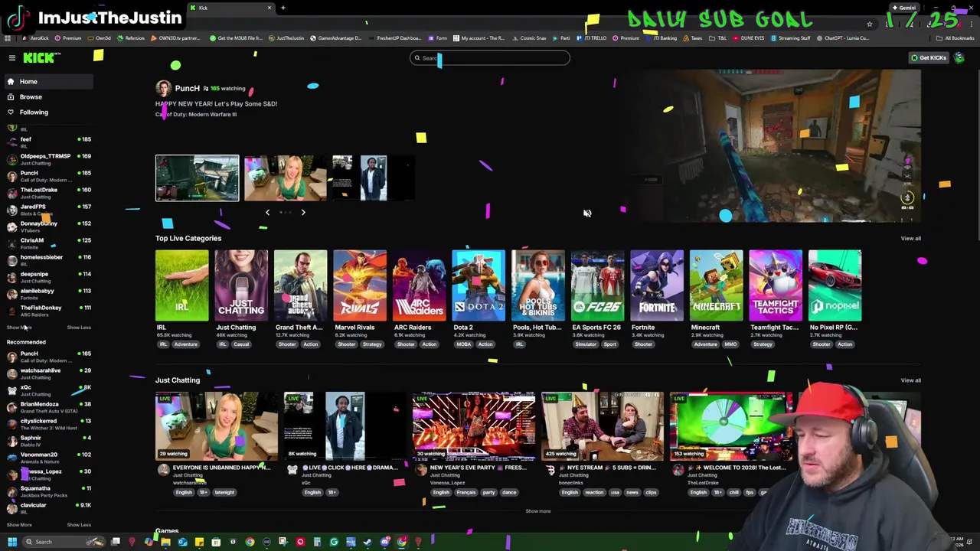Click the Get KICKs button
Viewport: 980px width, 551px height.
[x=929, y=57]
